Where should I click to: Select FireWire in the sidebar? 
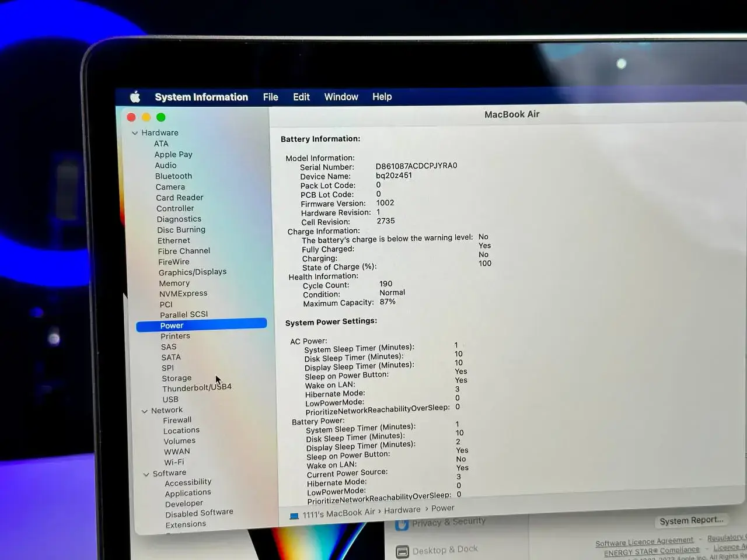pos(174,262)
